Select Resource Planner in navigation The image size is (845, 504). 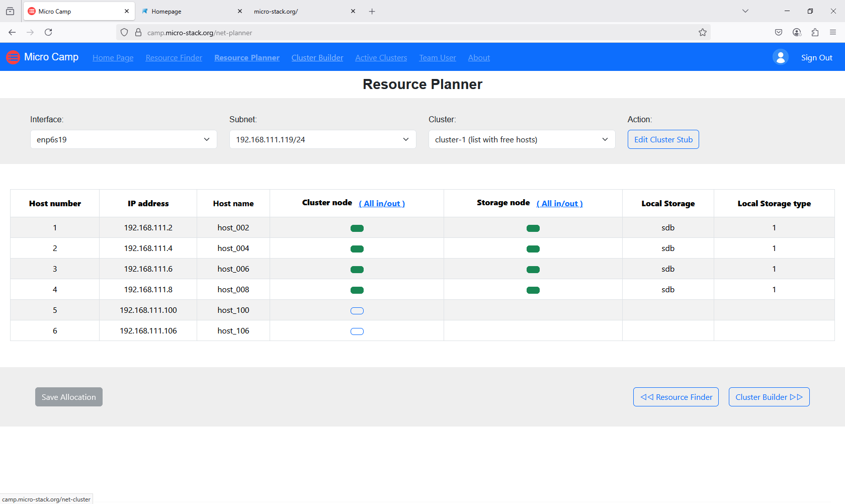coord(247,58)
